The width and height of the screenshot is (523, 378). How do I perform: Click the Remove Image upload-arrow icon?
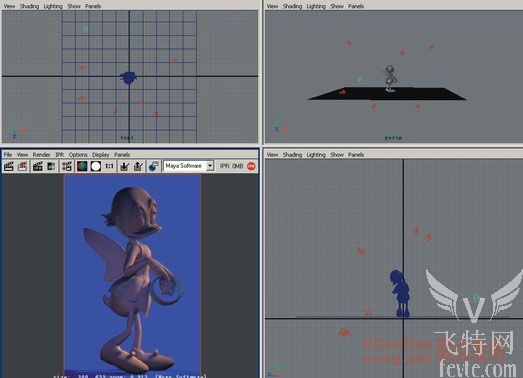click(138, 166)
